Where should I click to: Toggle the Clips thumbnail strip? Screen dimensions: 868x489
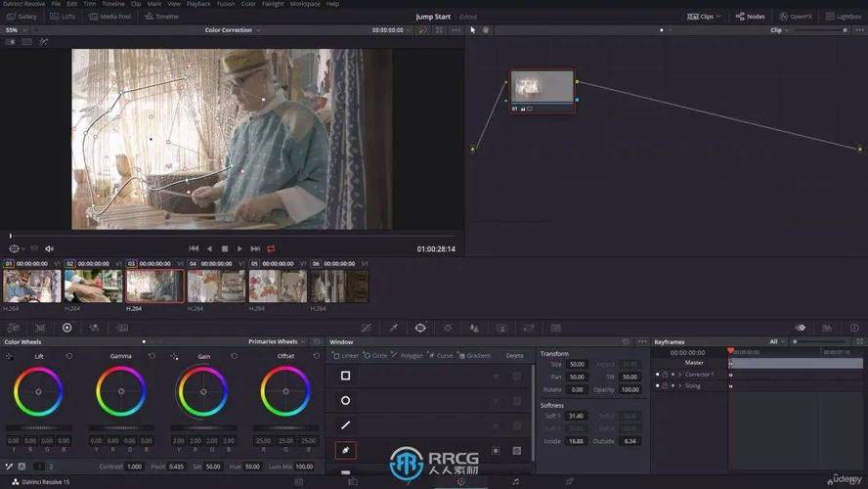[702, 17]
